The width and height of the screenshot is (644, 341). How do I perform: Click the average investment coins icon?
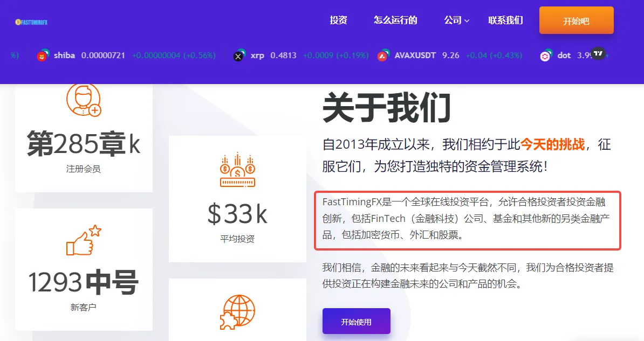point(237,170)
